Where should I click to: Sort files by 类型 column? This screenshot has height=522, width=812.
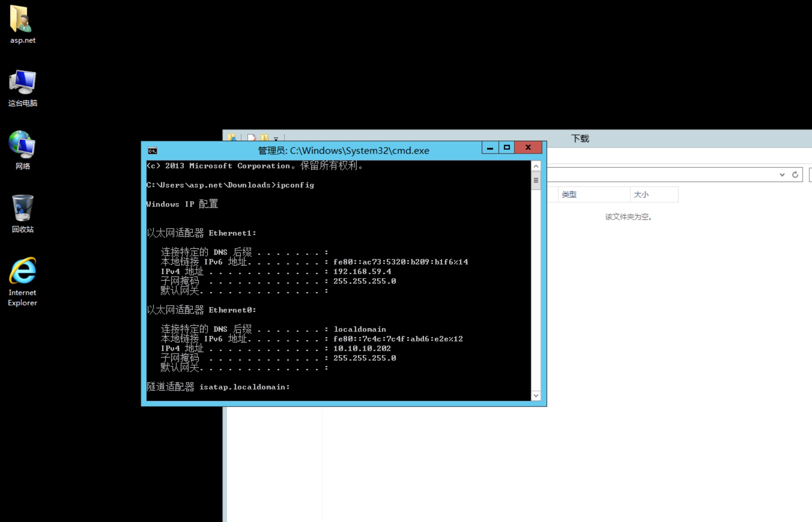(x=594, y=194)
